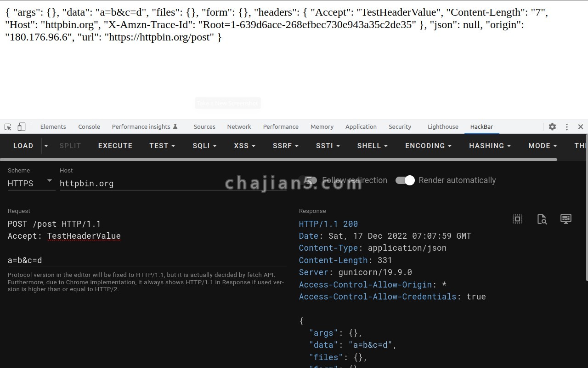
Task: Click the LOAD button
Action: point(23,146)
